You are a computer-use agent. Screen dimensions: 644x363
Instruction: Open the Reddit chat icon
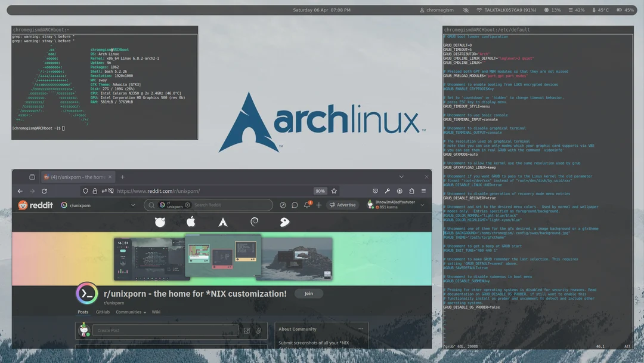[x=295, y=205]
